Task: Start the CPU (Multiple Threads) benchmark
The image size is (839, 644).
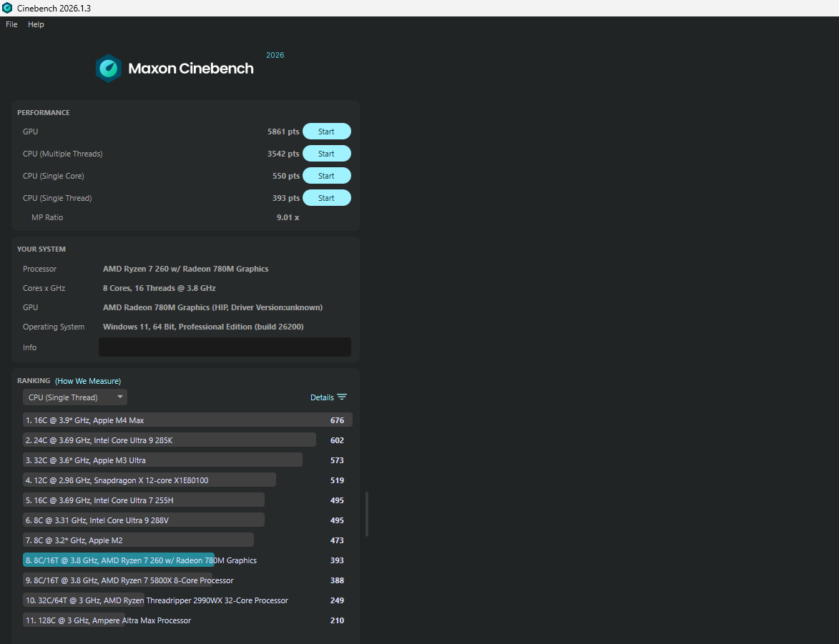Action: (326, 154)
